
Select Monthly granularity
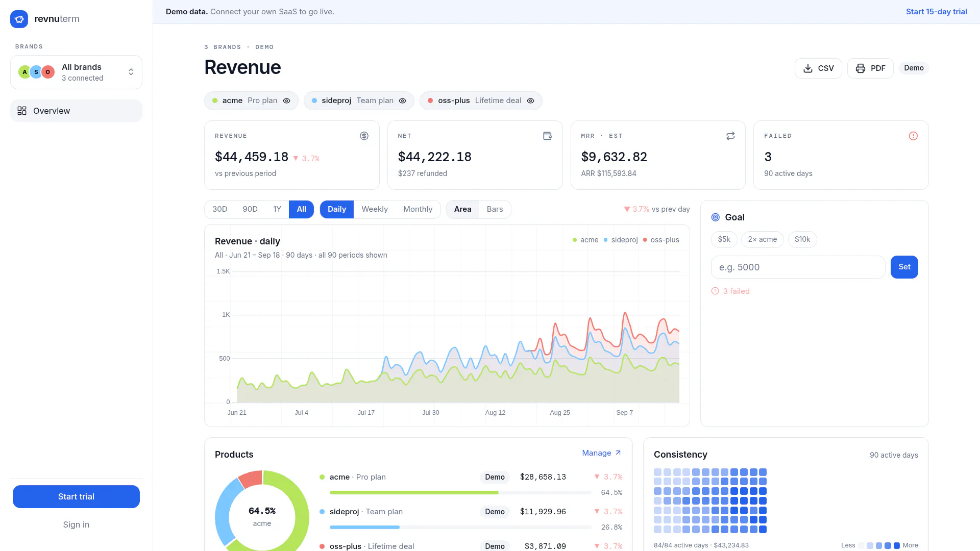418,209
